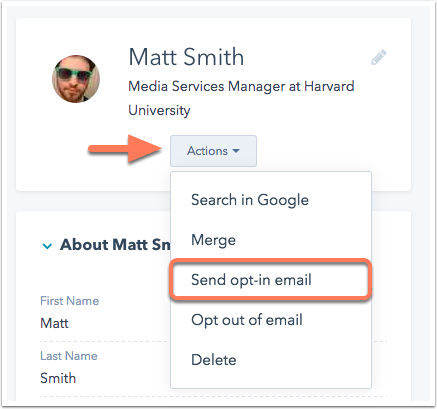
Task: Click Harvard University company text
Action: [241, 98]
